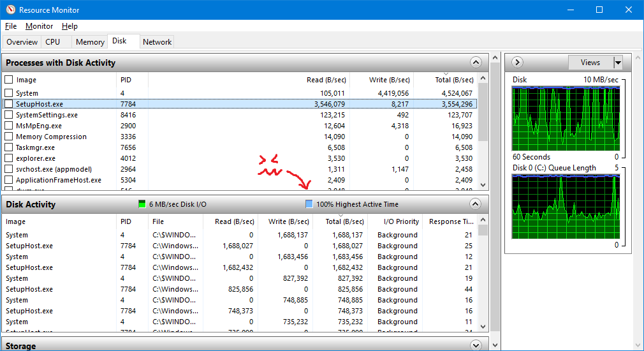The image size is (644, 351).
Task: Toggle the Image select-all checkbox
Action: (x=9, y=79)
